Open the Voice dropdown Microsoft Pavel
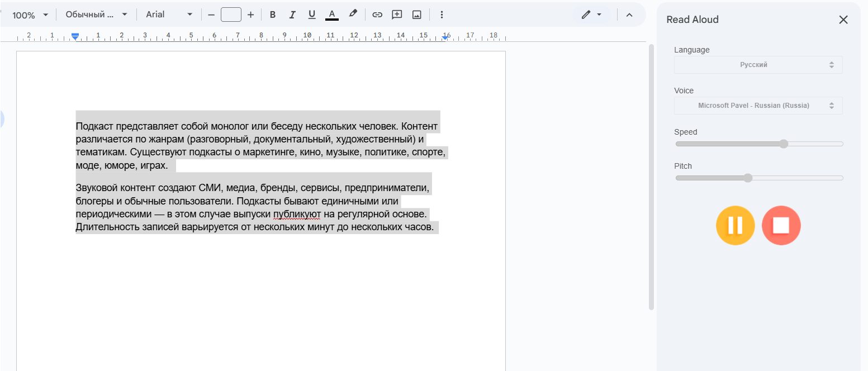 coord(758,106)
